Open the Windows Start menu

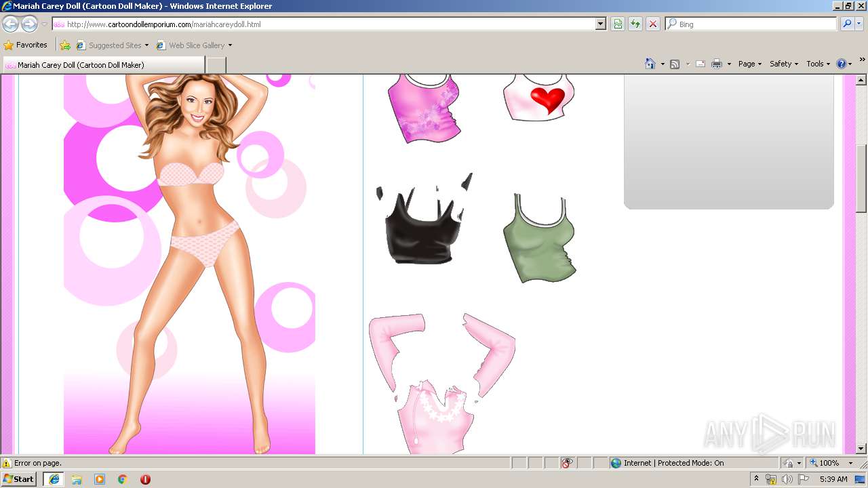coord(18,479)
